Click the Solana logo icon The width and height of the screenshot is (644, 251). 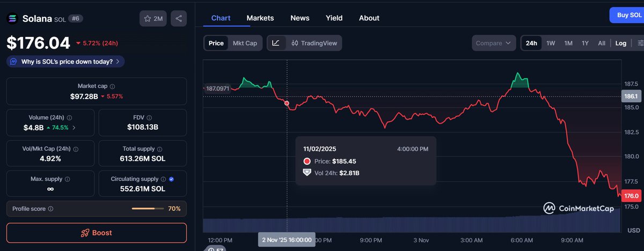(13, 19)
